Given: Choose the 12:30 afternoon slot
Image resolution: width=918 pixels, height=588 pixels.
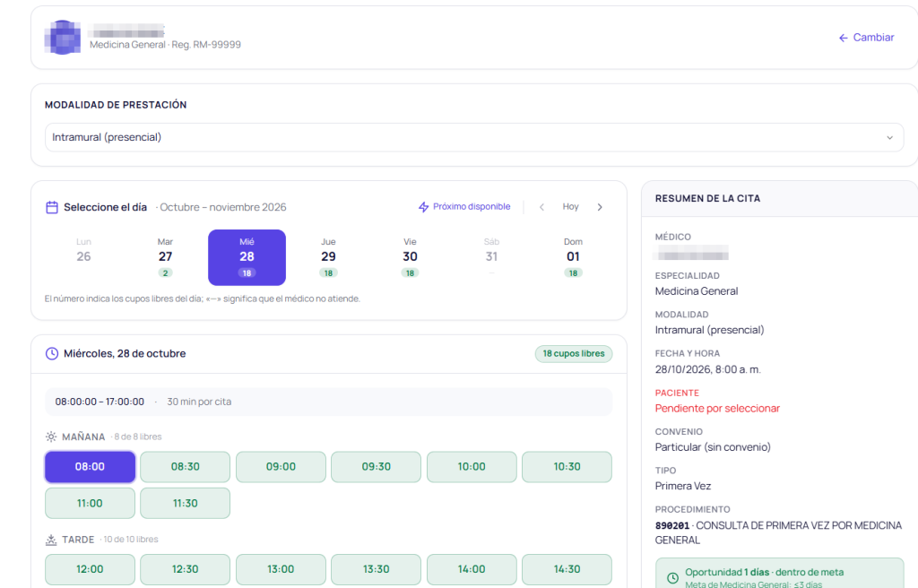Looking at the screenshot, I should click(x=185, y=569).
